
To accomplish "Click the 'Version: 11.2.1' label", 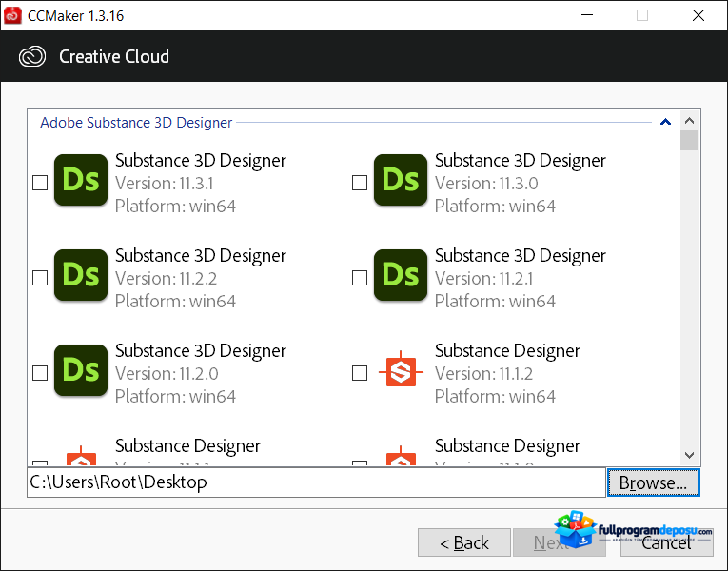I will (483, 279).
